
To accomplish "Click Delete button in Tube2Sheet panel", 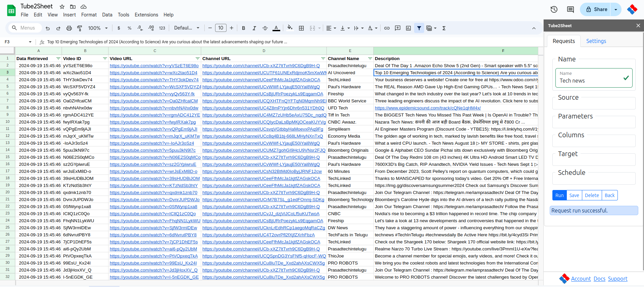I will coord(592,195).
